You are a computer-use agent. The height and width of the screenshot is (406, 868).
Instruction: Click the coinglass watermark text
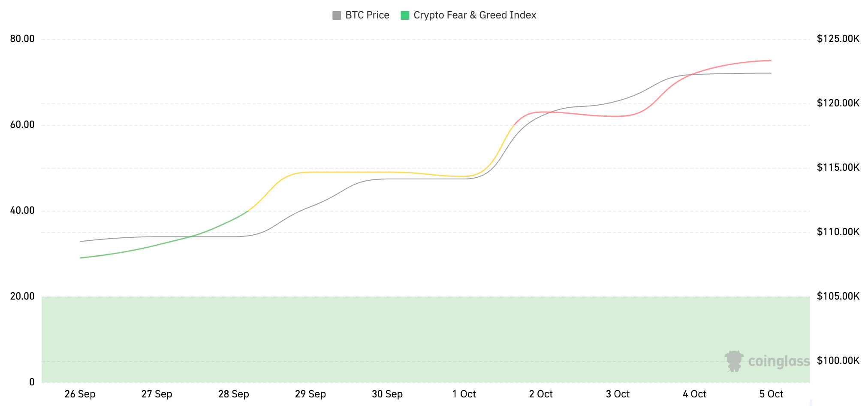pos(779,361)
